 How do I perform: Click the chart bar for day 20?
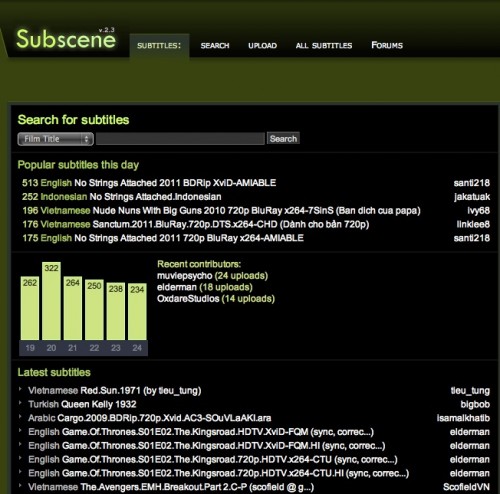coord(51,301)
